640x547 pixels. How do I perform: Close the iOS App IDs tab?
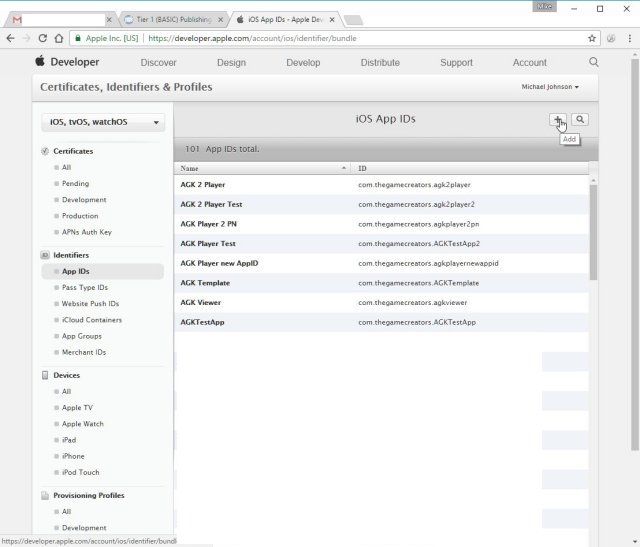(332, 20)
